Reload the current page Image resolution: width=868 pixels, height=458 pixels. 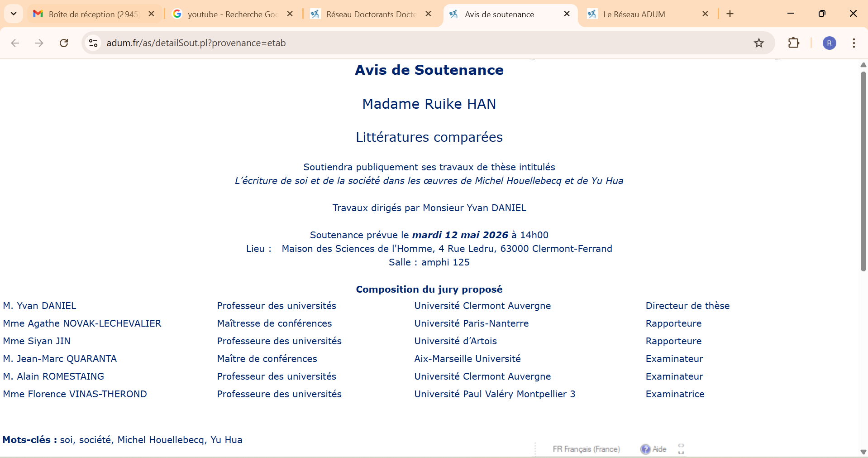pyautogui.click(x=64, y=43)
